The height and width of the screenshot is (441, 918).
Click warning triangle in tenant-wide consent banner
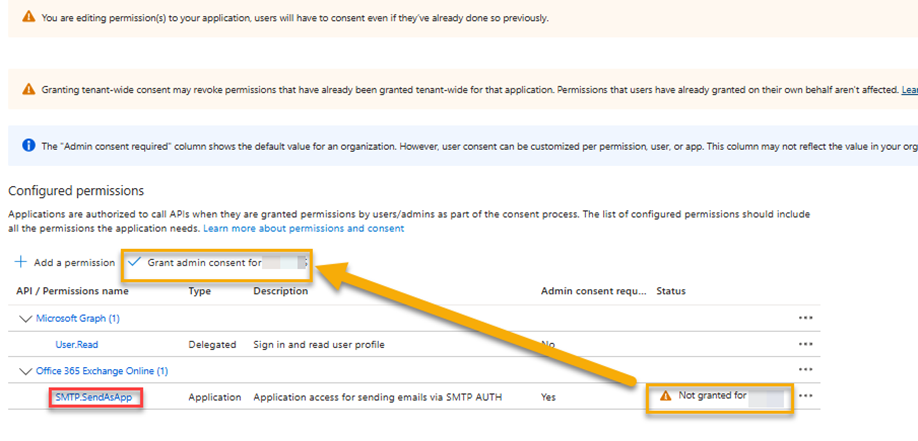click(29, 89)
